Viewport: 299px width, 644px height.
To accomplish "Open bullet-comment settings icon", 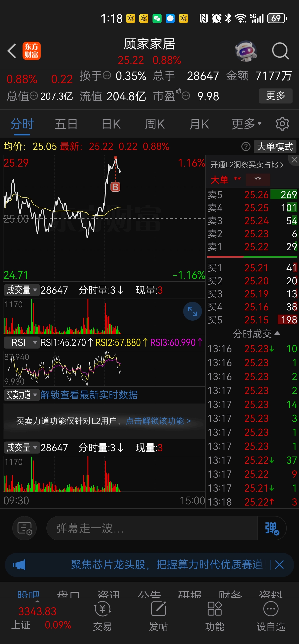I will 24,528.
